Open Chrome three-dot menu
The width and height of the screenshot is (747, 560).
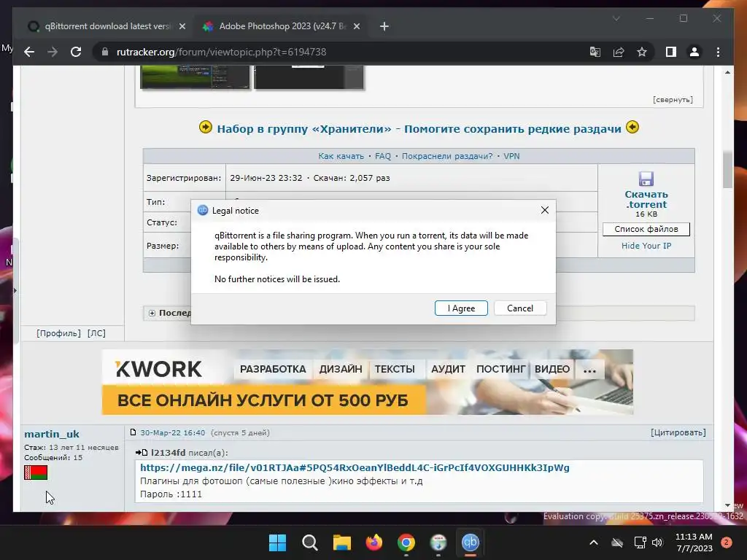click(x=718, y=52)
